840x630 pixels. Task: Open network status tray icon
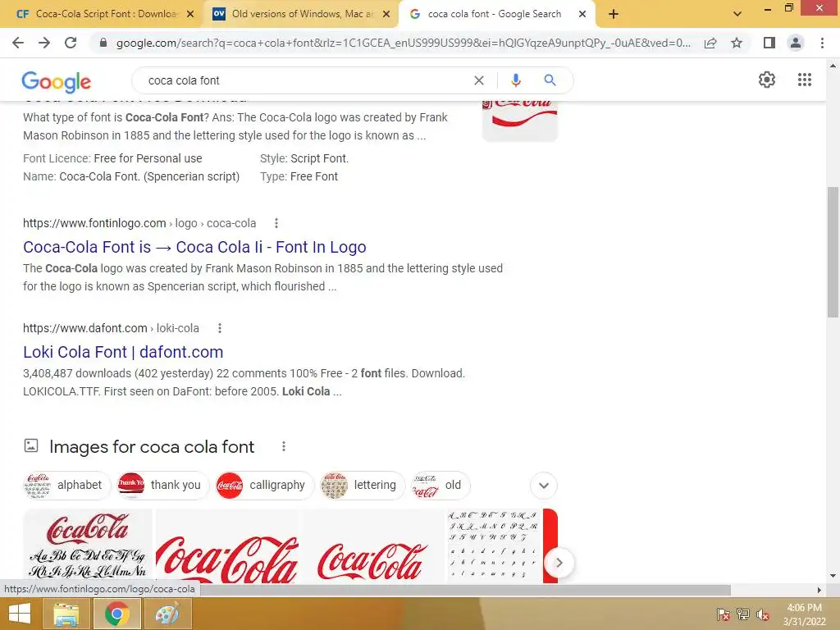(743, 614)
